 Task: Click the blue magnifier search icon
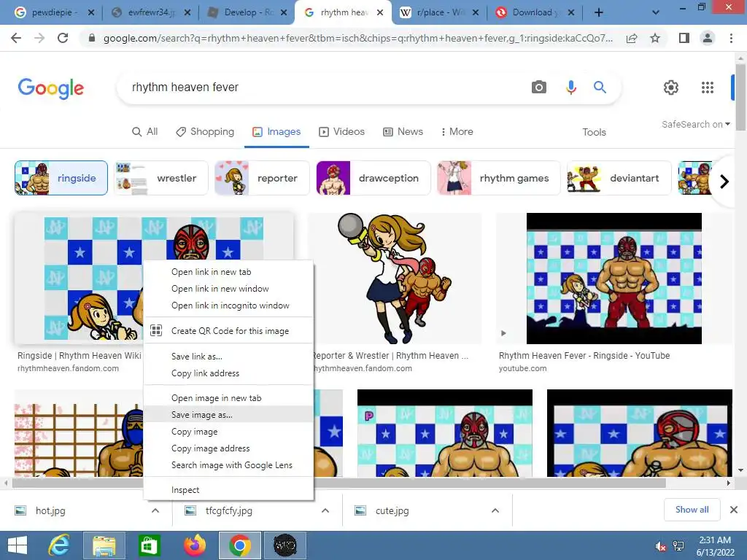click(x=600, y=87)
